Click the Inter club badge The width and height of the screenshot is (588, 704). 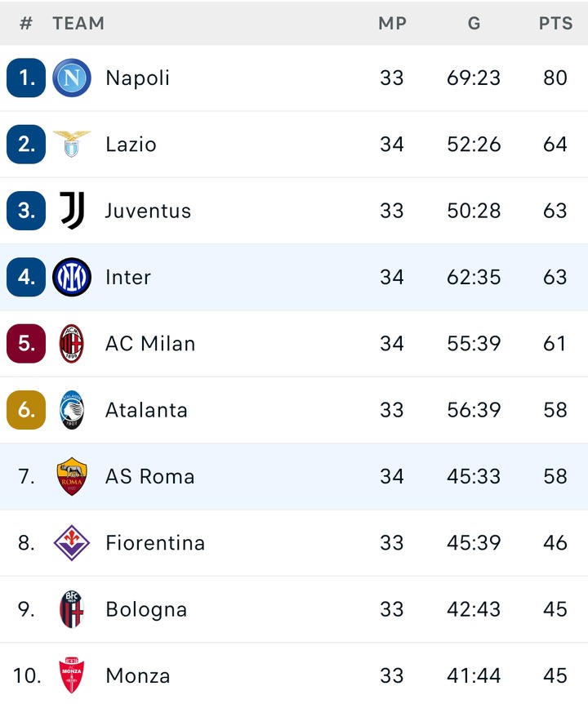coord(72,277)
